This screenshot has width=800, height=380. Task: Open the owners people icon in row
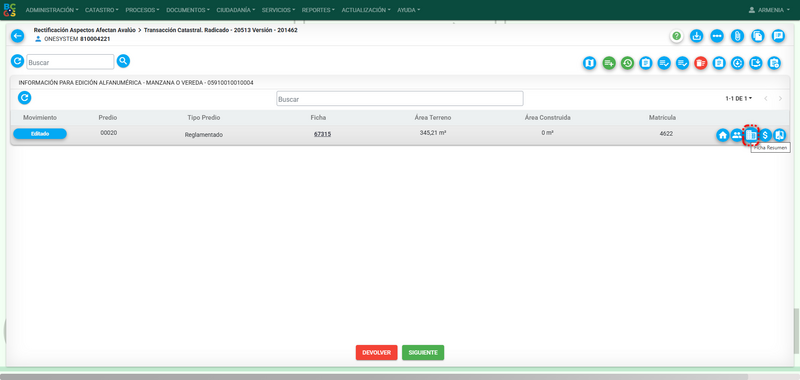pos(737,135)
